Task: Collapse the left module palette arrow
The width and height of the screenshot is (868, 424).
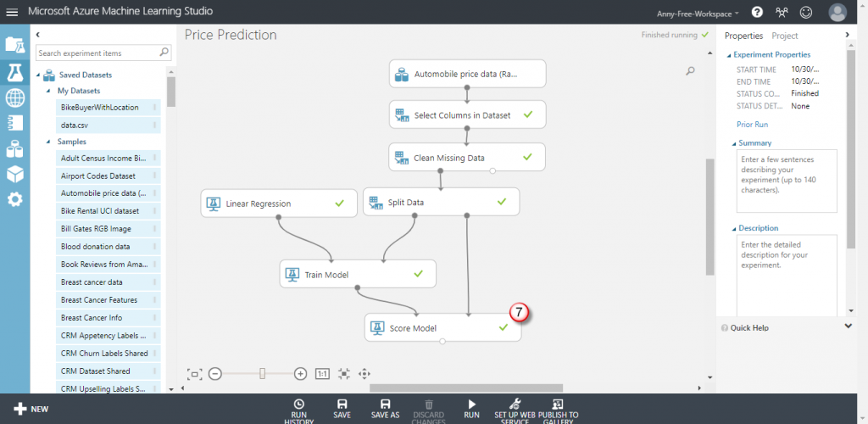Action: (37, 34)
